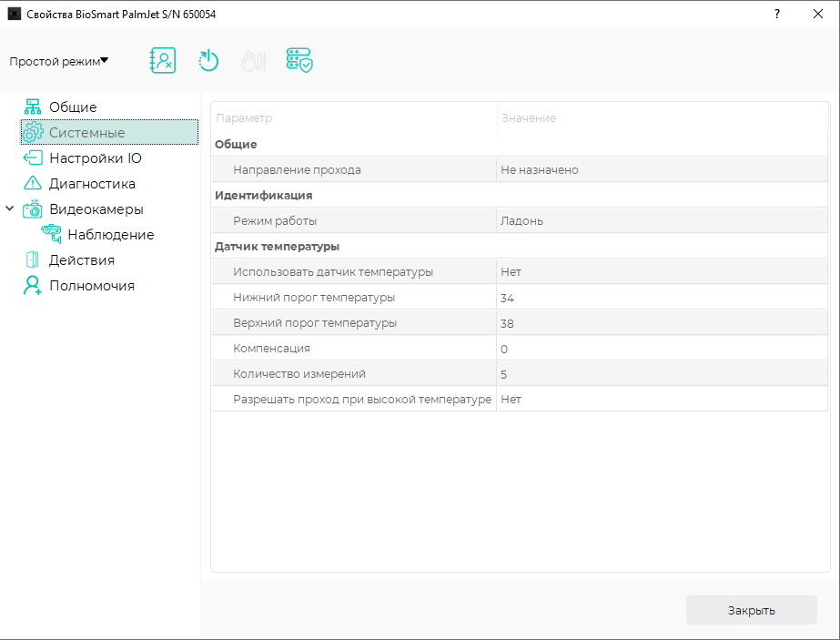
Task: Click the user plus icon beside Полномочия
Action: 33,285
